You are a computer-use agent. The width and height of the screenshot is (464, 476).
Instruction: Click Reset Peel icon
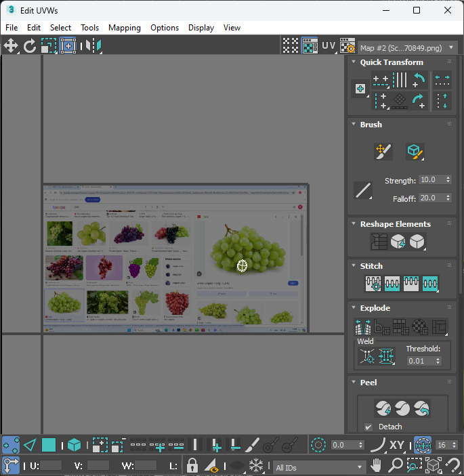click(x=421, y=408)
